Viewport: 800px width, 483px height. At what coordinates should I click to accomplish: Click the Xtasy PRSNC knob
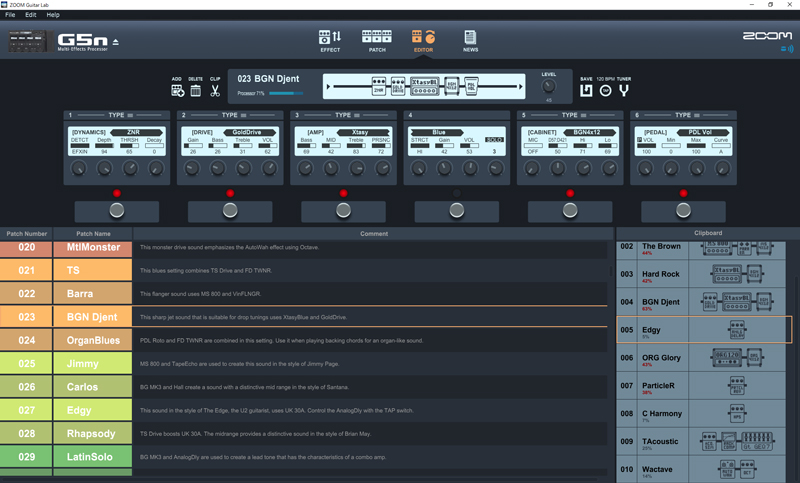coord(382,168)
